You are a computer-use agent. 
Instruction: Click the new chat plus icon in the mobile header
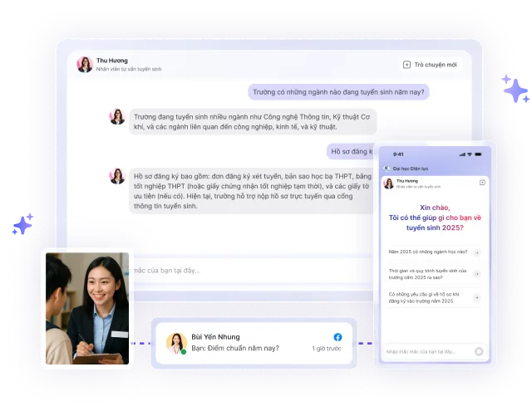point(482,182)
